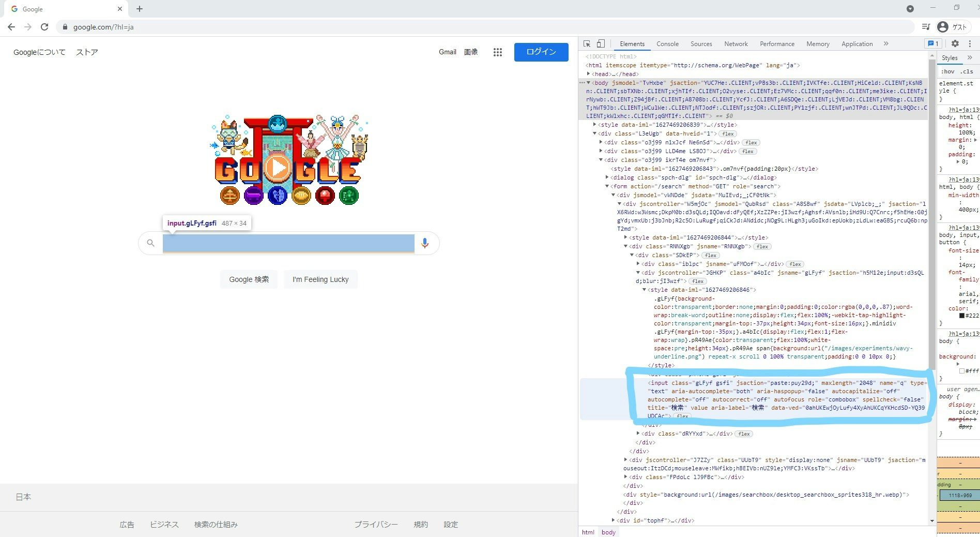Viewport: 980px width, 537px height.
Task: Open the 設定 footer link
Action: pyautogui.click(x=451, y=525)
